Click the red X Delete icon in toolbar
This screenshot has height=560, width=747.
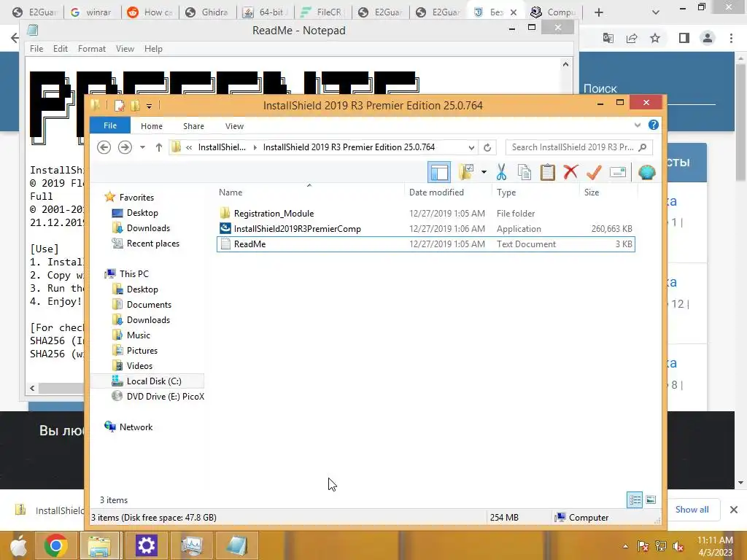point(570,172)
